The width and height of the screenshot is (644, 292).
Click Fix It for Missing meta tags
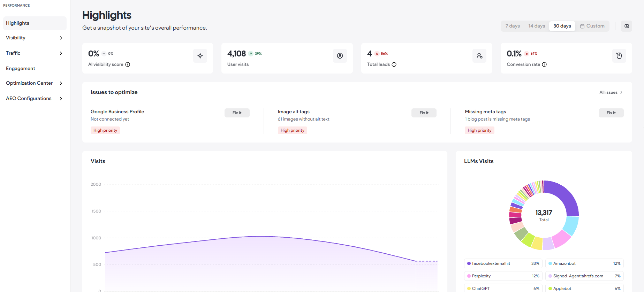611,113
